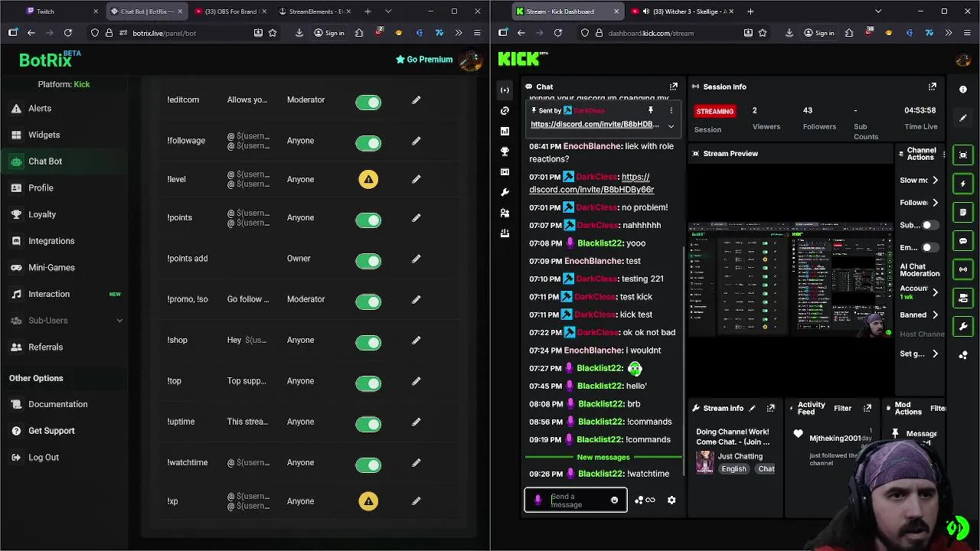Edit the !uptime command pencil
The height and width of the screenshot is (551, 980).
[x=416, y=422]
